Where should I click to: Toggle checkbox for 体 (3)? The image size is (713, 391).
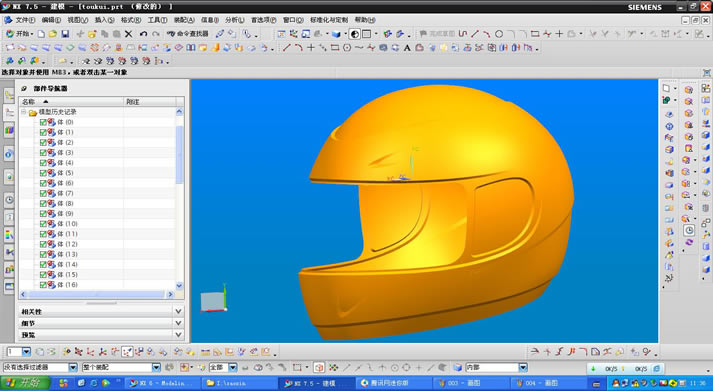[43, 153]
